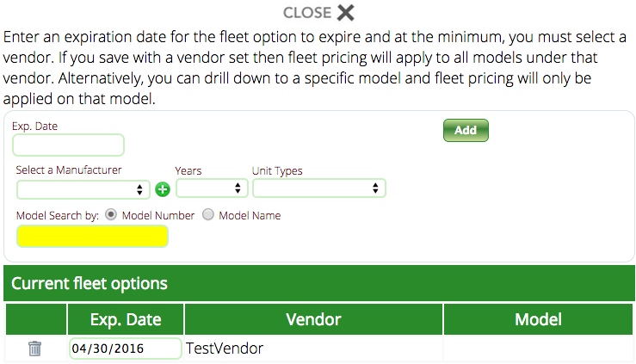Select the Model Number radio button
Image resolution: width=636 pixels, height=364 pixels.
point(111,215)
